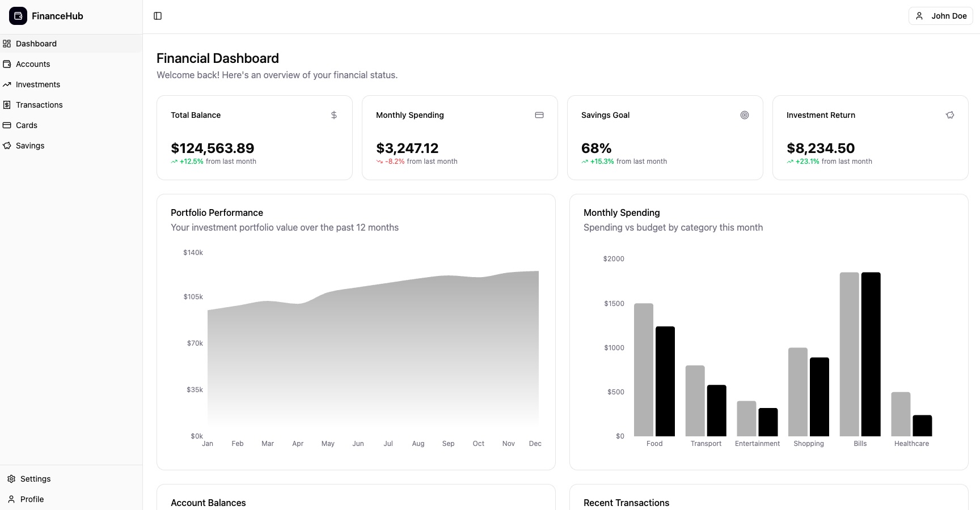Open the Profile link in the sidebar

point(32,499)
